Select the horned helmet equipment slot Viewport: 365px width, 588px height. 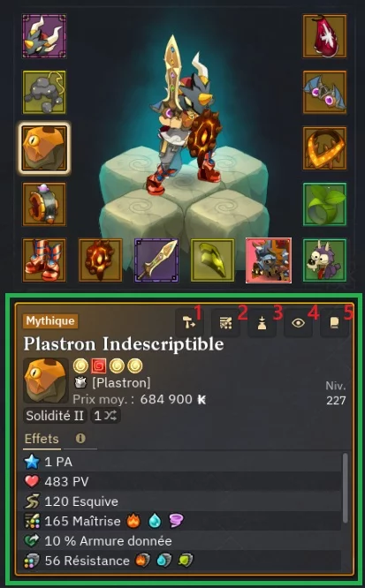44,36
